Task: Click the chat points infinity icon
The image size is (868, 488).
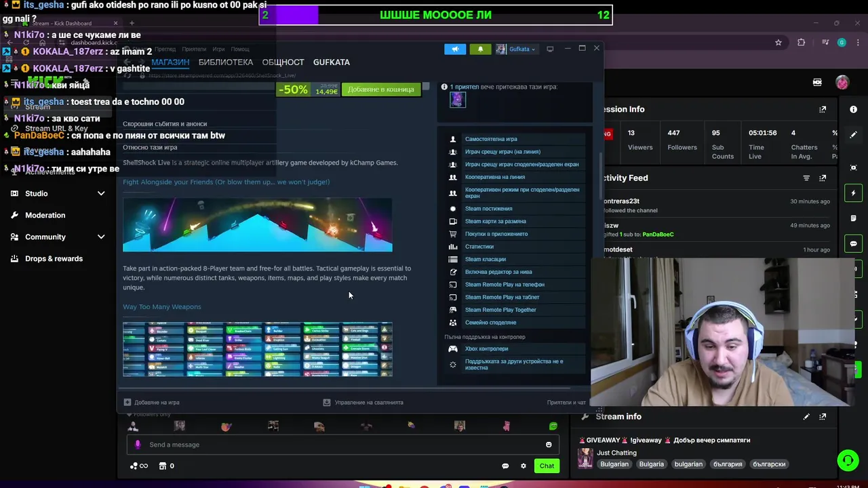Action: point(138,466)
